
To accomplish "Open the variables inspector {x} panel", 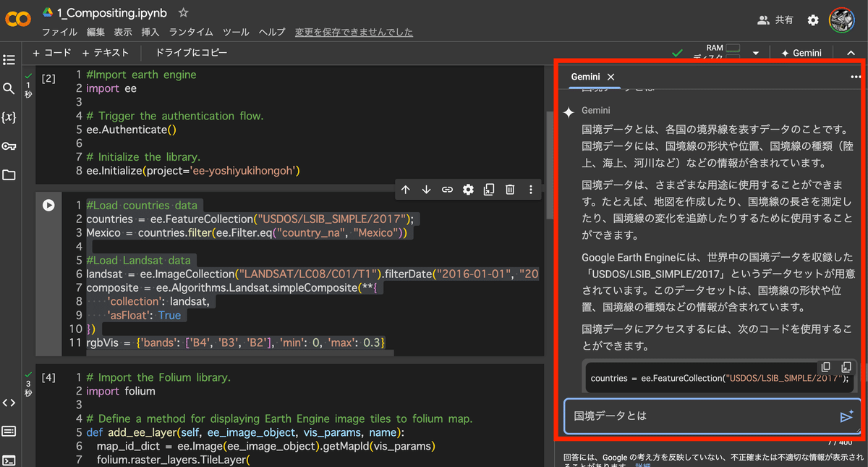I will (10, 117).
